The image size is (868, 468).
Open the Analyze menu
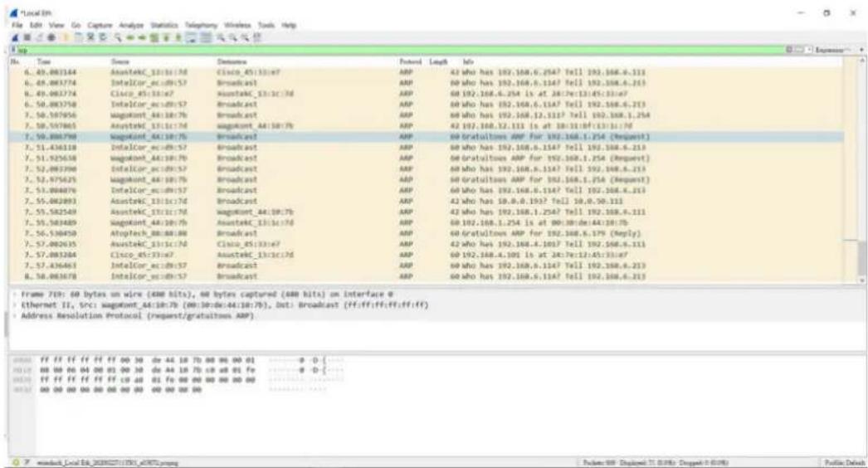pyautogui.click(x=131, y=25)
